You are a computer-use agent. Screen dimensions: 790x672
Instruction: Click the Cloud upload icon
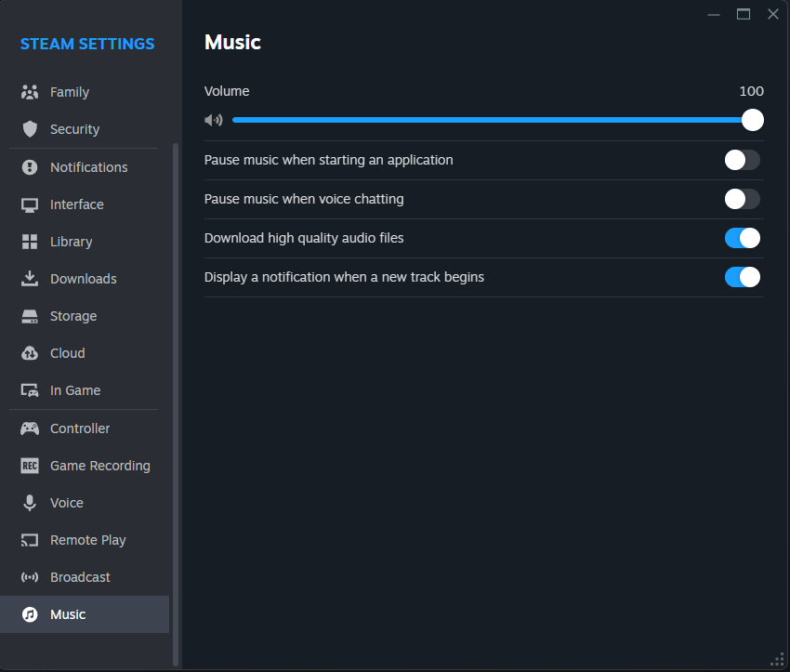[x=30, y=353]
